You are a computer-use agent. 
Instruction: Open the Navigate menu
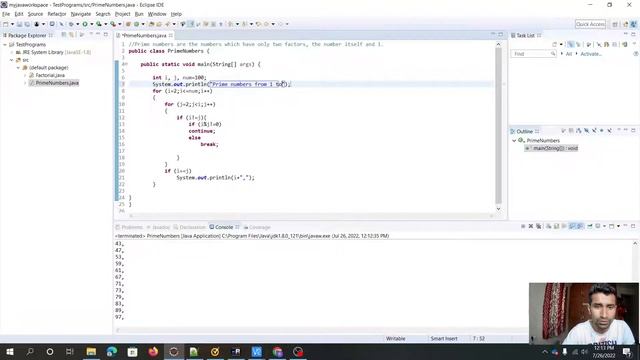81,14
